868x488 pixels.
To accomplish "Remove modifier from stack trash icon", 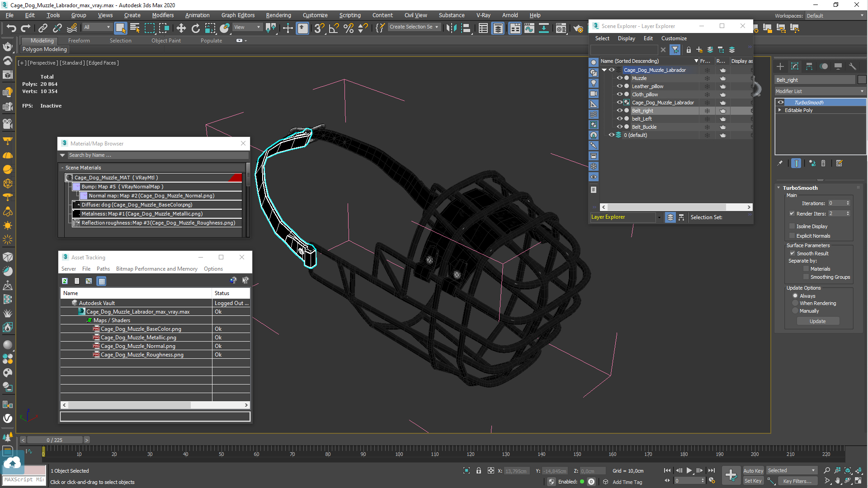I will pos(823,163).
